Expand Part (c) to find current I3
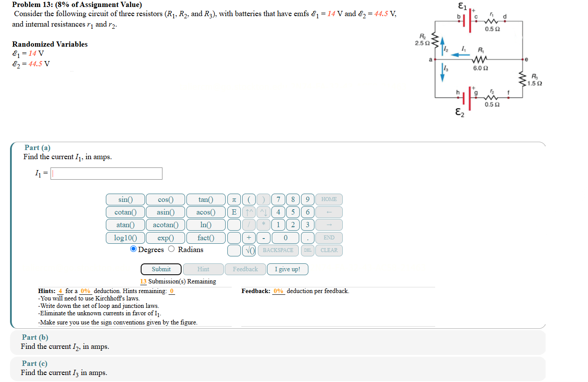This screenshot has height=382, width=588. click(34, 363)
